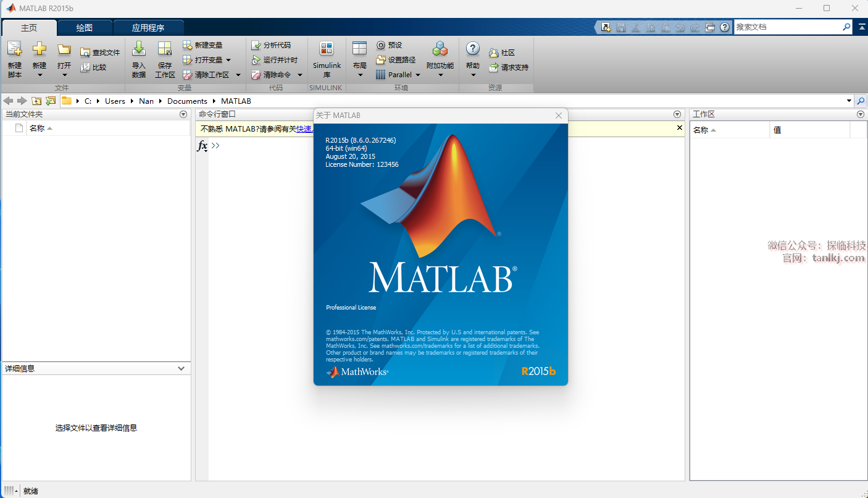Open the 快速入门 getting started link
868x498 pixels.
point(305,129)
